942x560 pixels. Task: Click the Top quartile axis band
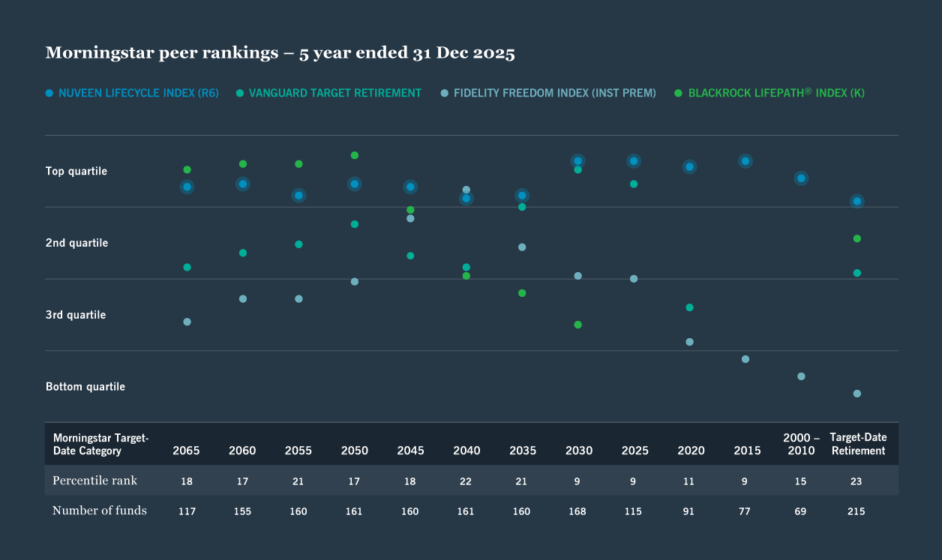click(x=76, y=171)
